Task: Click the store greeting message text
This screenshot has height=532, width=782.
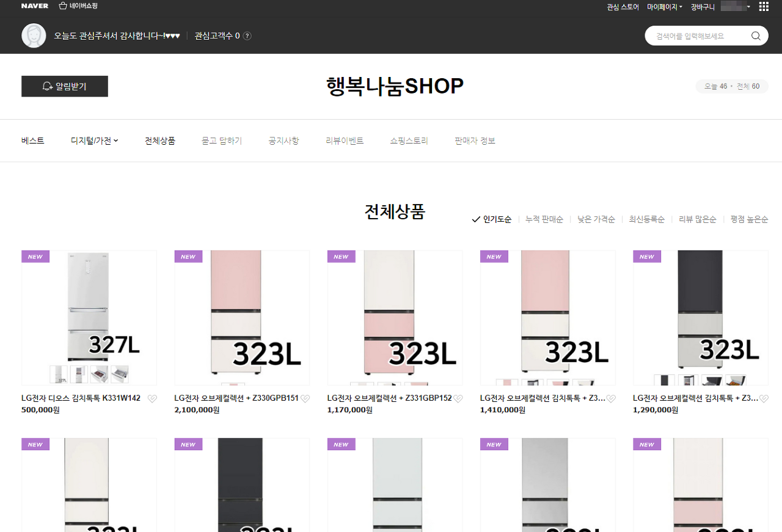Action: click(x=117, y=36)
